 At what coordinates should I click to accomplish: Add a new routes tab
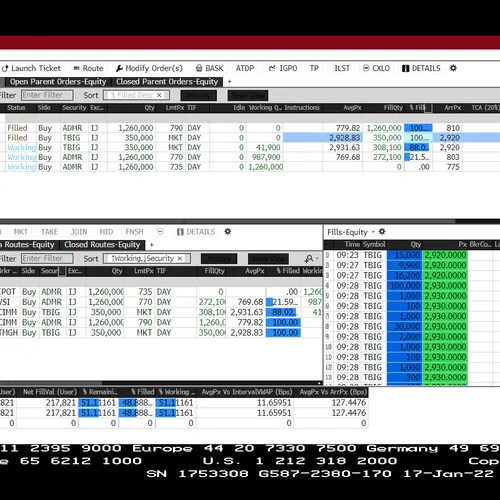(x=152, y=245)
